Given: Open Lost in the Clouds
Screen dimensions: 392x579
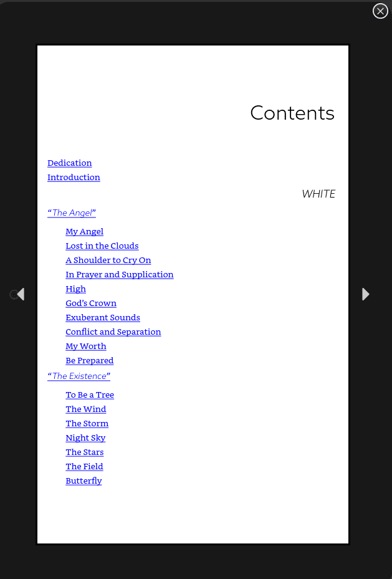Looking at the screenshot, I should (102, 246).
